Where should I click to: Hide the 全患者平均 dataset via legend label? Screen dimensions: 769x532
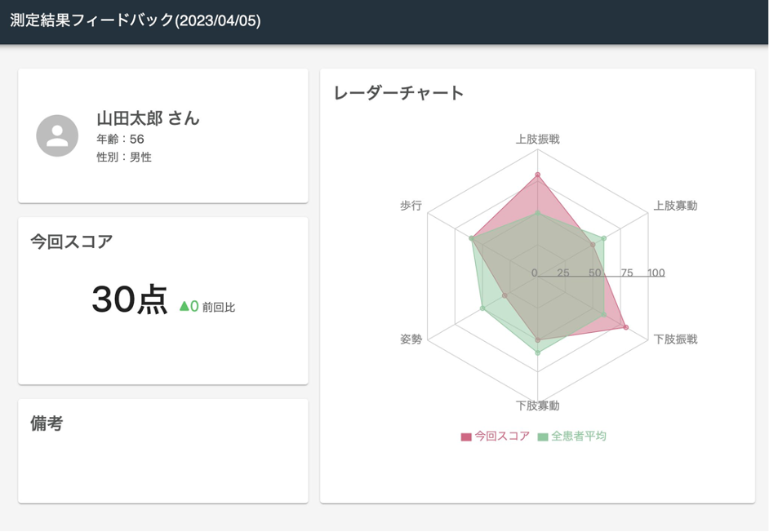(x=579, y=436)
